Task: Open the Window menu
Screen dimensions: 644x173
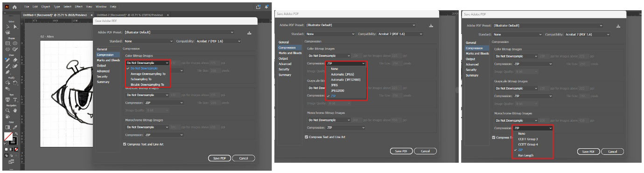Action: click(101, 7)
